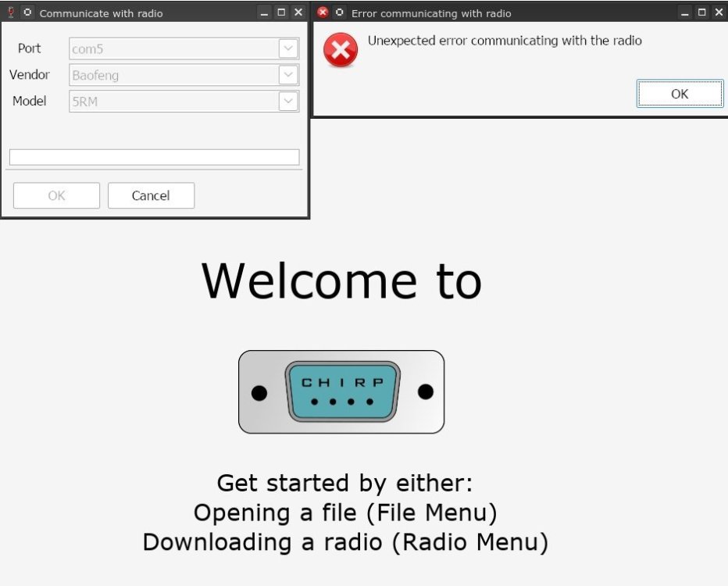Click the circle menu icon in Error title bar

pyautogui.click(x=339, y=13)
